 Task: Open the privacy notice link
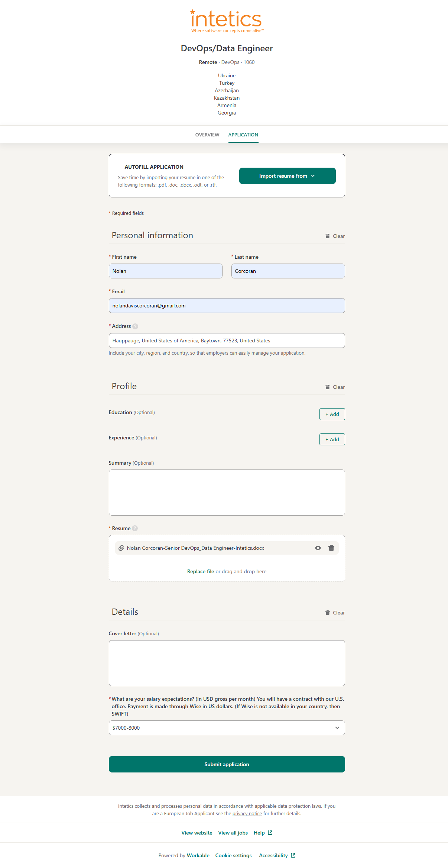coord(247,813)
